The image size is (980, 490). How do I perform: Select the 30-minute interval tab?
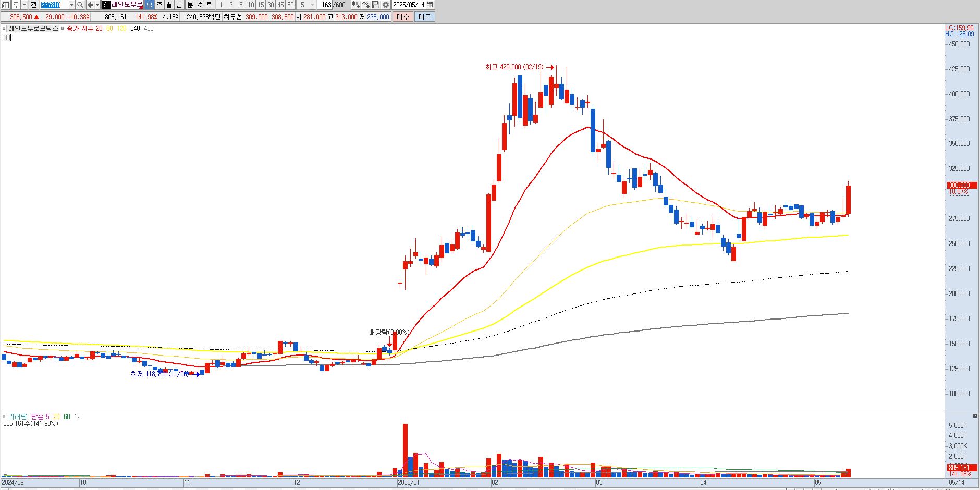pyautogui.click(x=271, y=5)
